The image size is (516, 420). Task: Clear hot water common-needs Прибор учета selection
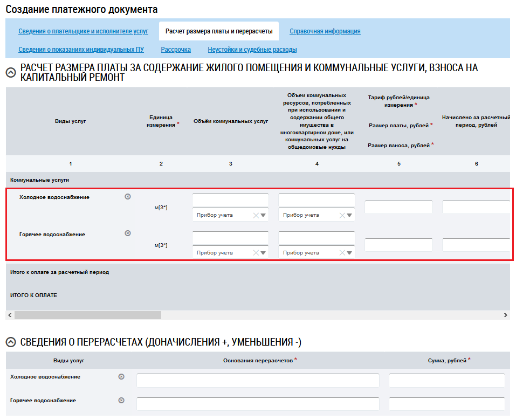coord(342,253)
